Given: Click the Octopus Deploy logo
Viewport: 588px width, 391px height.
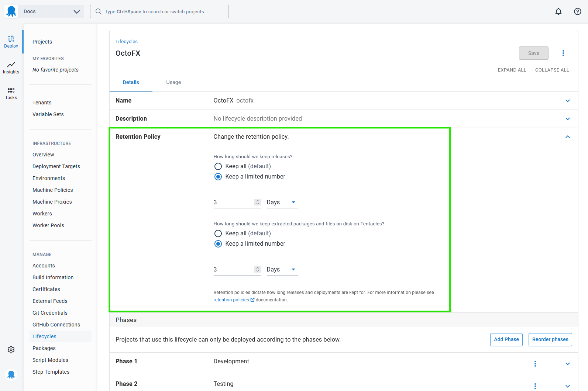Looking at the screenshot, I should 11,11.
